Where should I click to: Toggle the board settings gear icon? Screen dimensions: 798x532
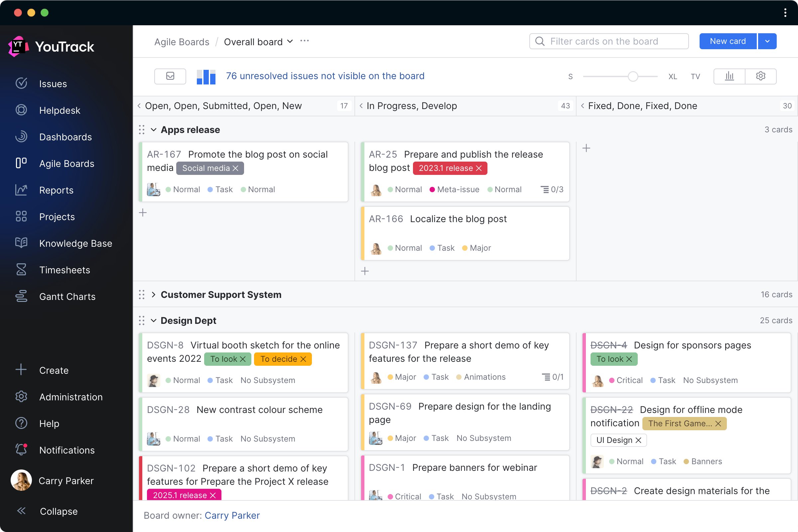pos(760,76)
